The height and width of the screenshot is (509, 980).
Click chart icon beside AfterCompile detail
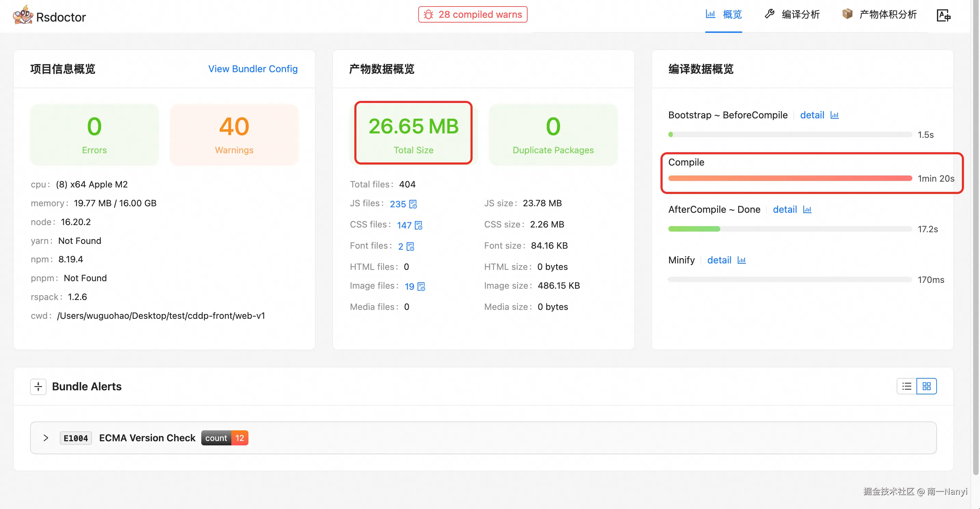point(807,209)
